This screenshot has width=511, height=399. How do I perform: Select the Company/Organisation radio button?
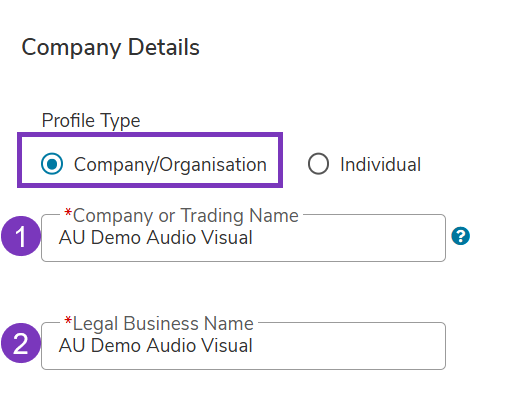[x=52, y=164]
